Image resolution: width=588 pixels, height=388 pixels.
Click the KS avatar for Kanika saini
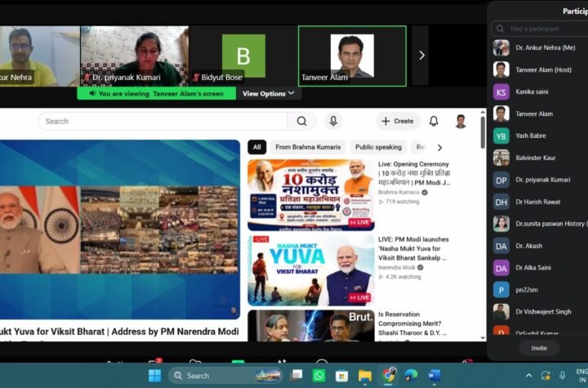click(501, 92)
